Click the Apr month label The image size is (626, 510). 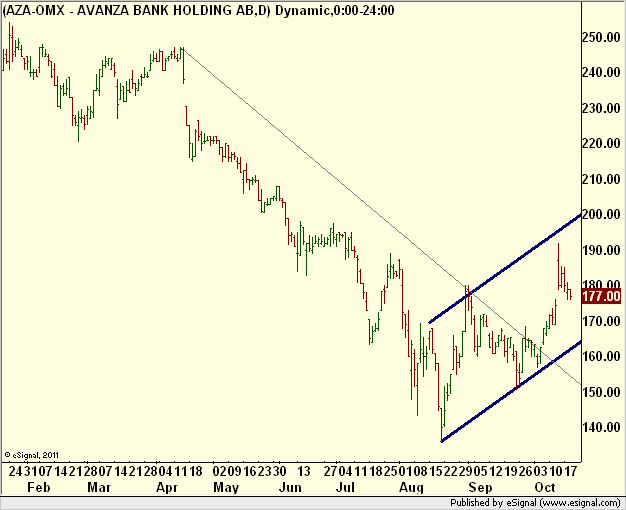click(x=167, y=488)
